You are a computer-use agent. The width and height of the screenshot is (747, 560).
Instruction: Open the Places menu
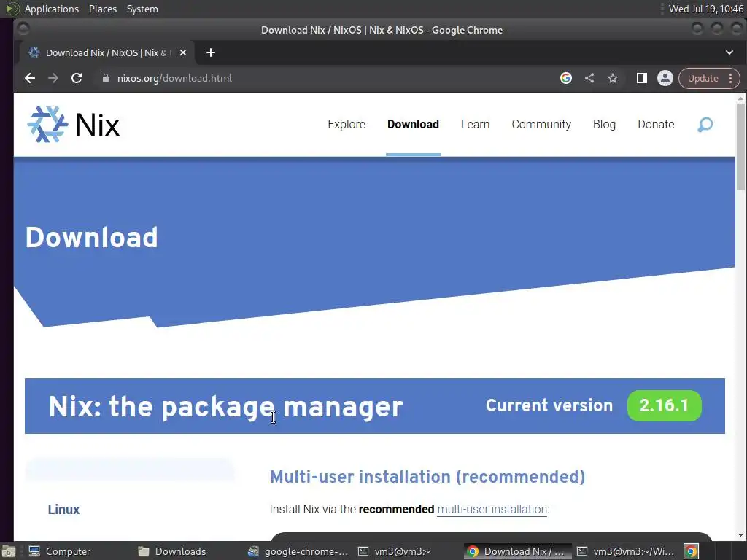pos(103,9)
